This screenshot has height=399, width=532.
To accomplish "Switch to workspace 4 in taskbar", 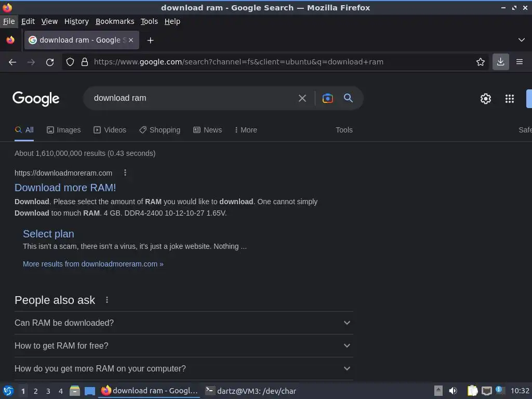I will pyautogui.click(x=61, y=391).
